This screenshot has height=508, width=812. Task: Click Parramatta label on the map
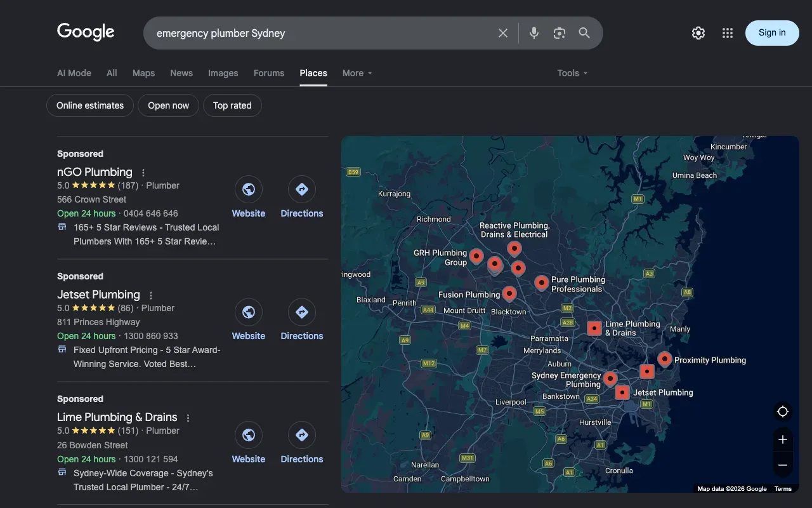[x=549, y=338]
